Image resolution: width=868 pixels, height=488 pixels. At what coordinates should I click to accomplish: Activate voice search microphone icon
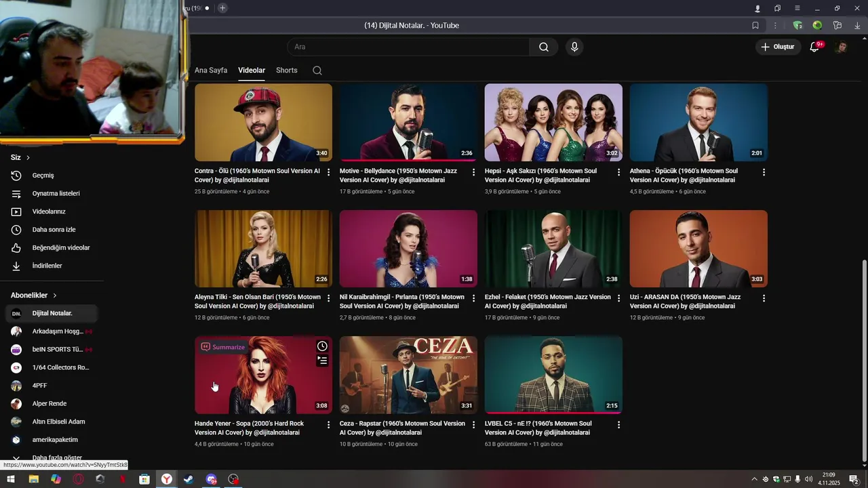(574, 47)
